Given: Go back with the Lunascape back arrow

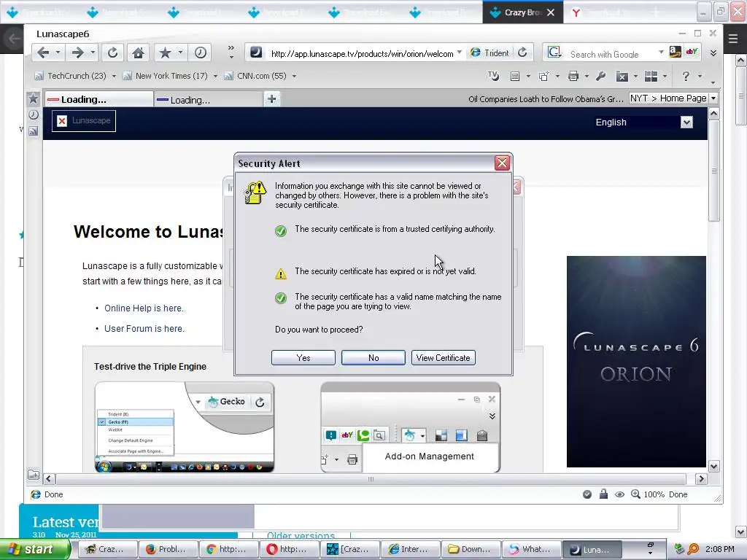Looking at the screenshot, I should point(43,52).
